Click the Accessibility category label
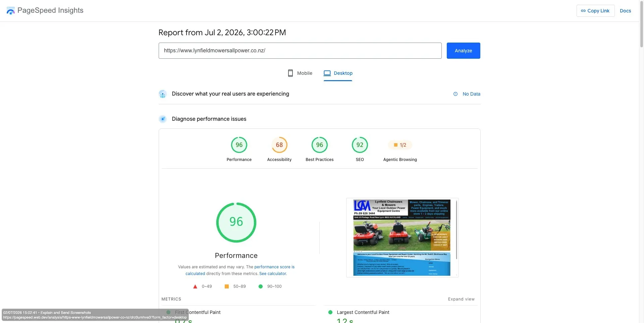Viewport: 644px width, 323px height. 279,160
